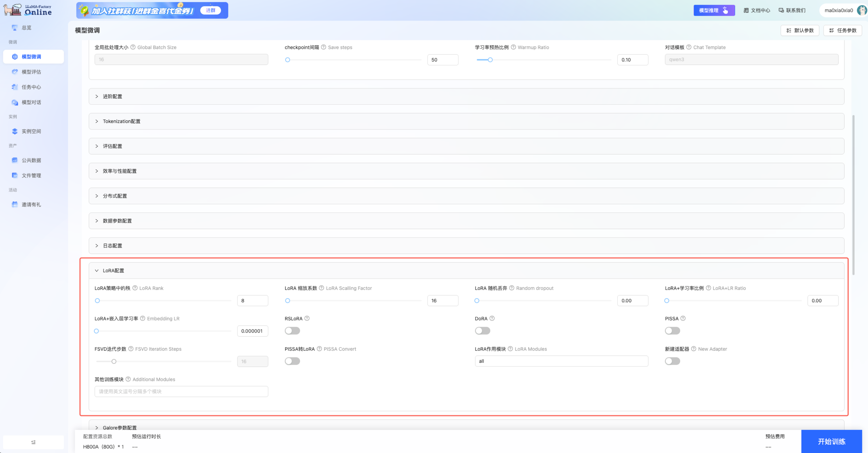Enable the RSLoRA switch
Image resolution: width=868 pixels, height=453 pixels.
[x=292, y=331]
